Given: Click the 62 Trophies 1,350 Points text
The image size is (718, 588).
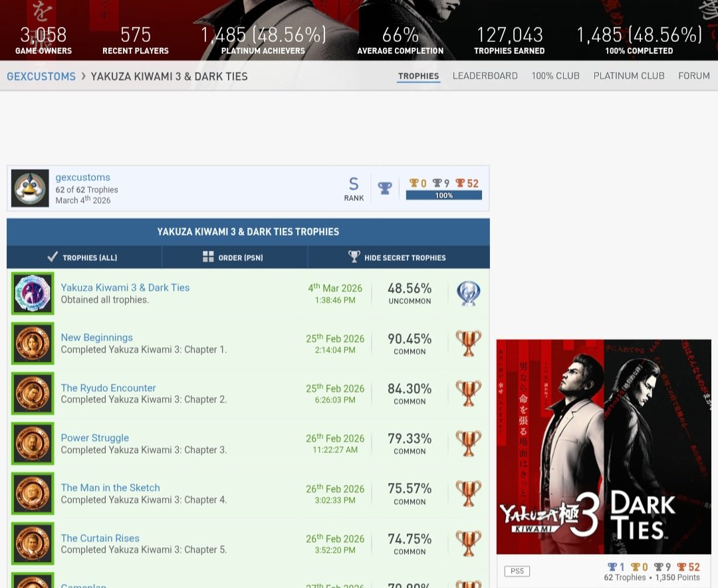Looking at the screenshot, I should 652,577.
